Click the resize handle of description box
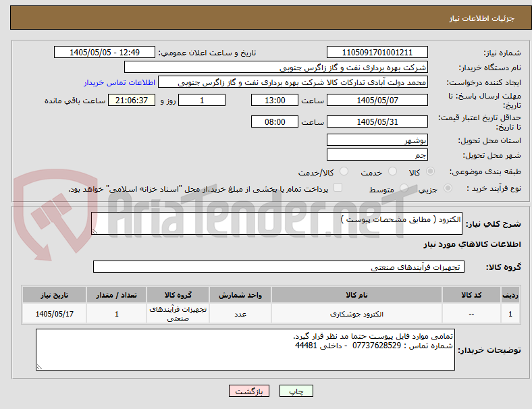This screenshot has width=532, height=409. coord(95,231)
